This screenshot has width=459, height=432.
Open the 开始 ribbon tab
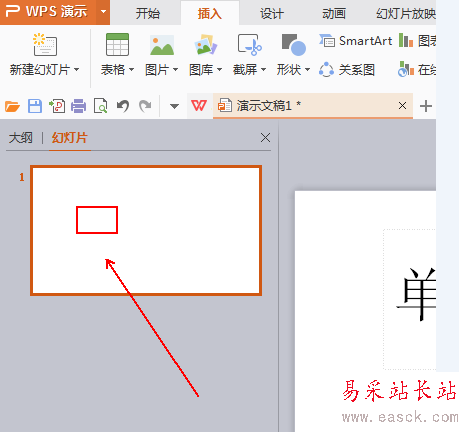(x=148, y=14)
